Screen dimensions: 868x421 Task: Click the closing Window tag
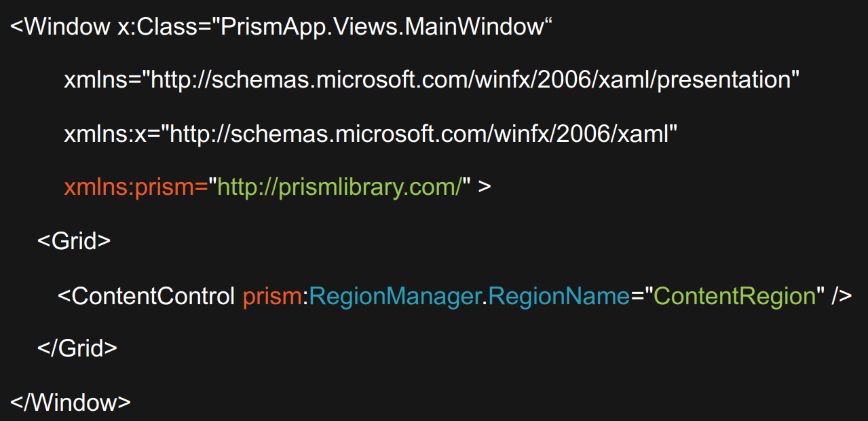click(x=71, y=402)
